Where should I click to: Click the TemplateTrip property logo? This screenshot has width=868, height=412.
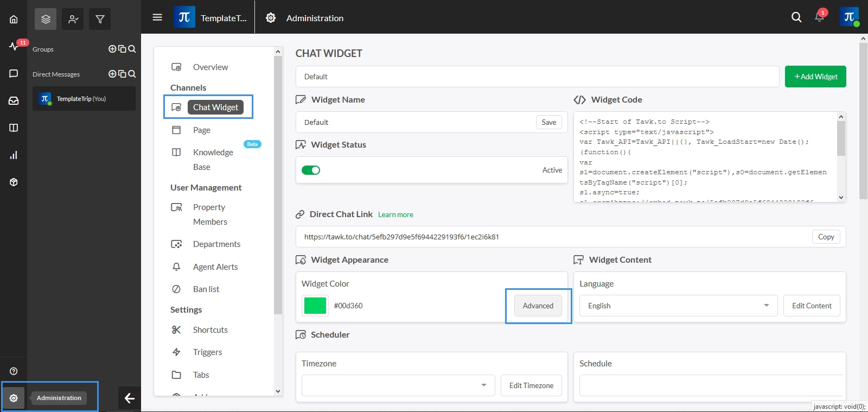184,17
